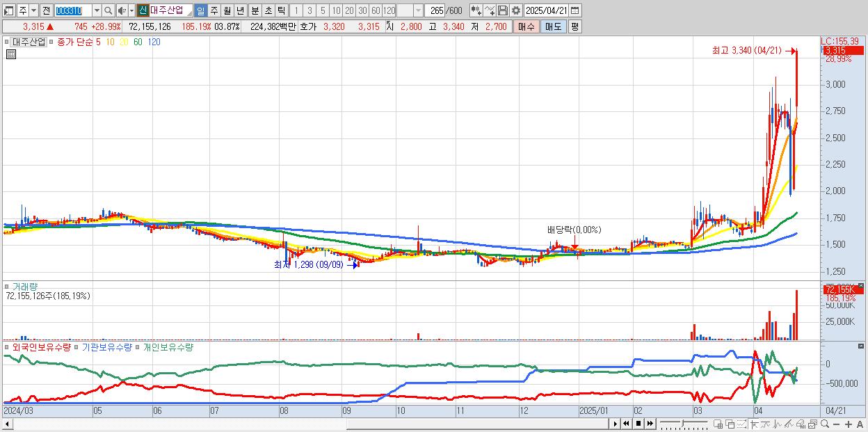Select the 주 weekly period toggle

[x=214, y=10]
